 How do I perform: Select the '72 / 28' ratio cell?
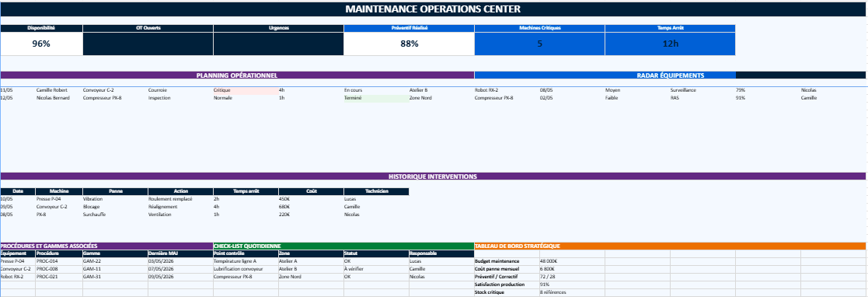click(573, 277)
